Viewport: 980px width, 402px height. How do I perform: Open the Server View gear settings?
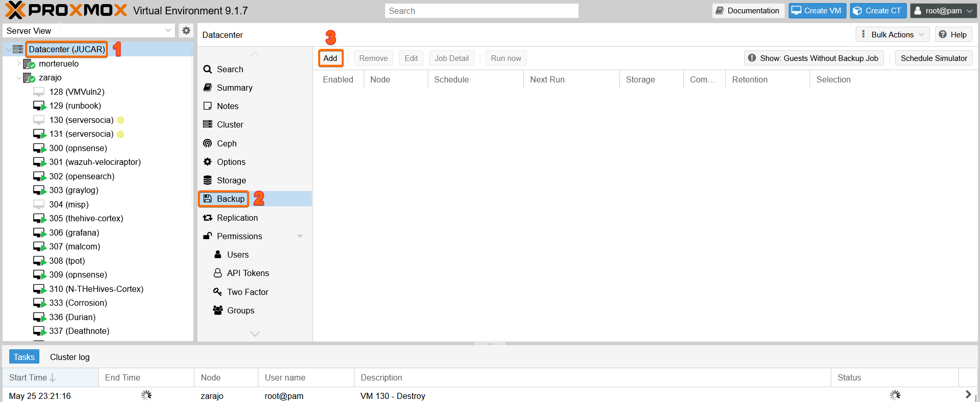[x=186, y=31]
